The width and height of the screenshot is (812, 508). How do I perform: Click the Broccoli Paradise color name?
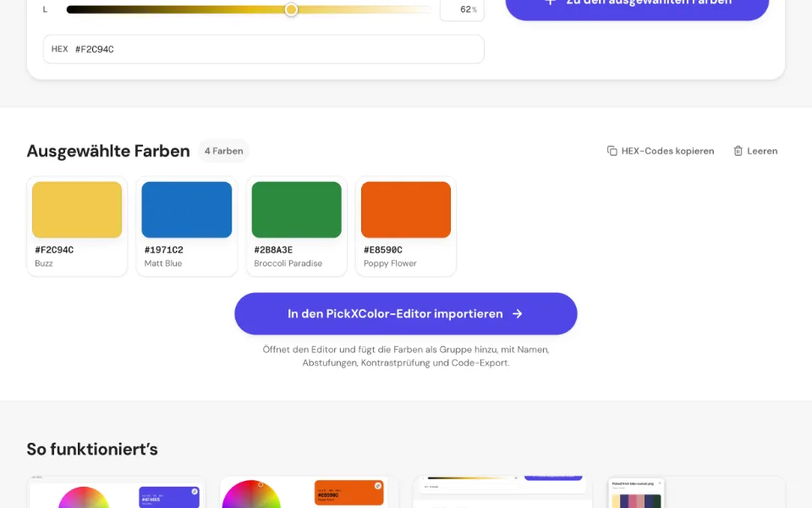click(x=288, y=263)
